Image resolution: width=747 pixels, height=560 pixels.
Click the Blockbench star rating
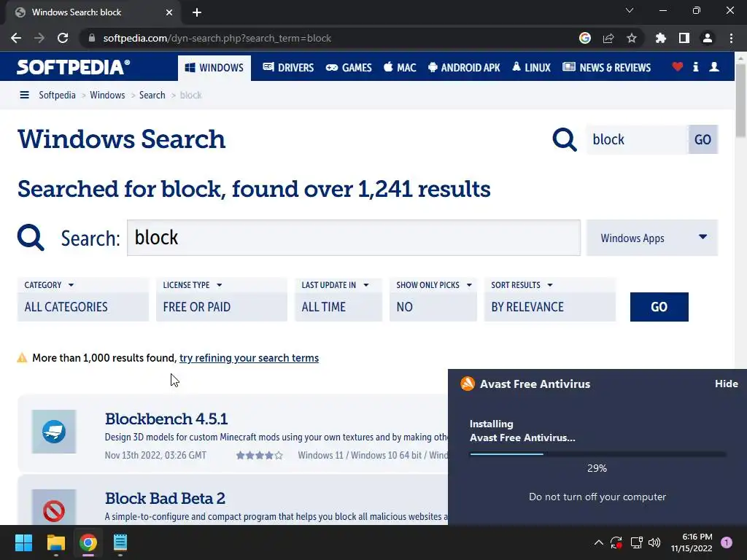point(259,455)
